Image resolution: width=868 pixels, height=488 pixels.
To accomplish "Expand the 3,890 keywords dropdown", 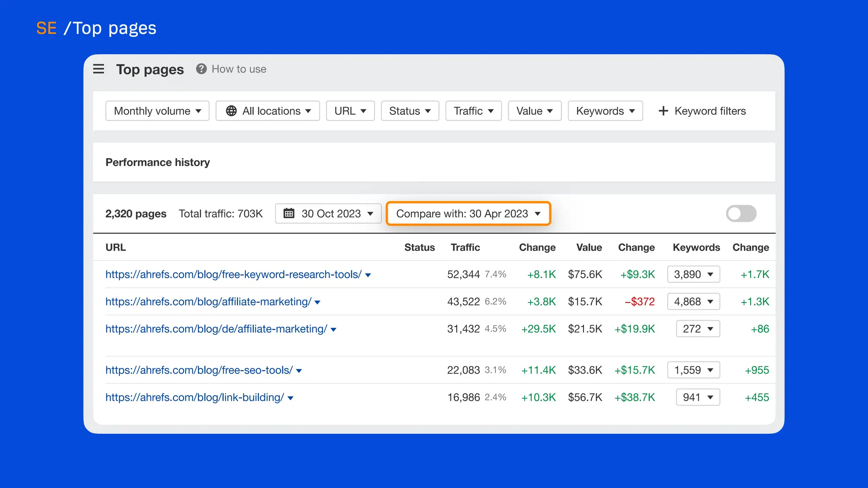I will point(693,274).
